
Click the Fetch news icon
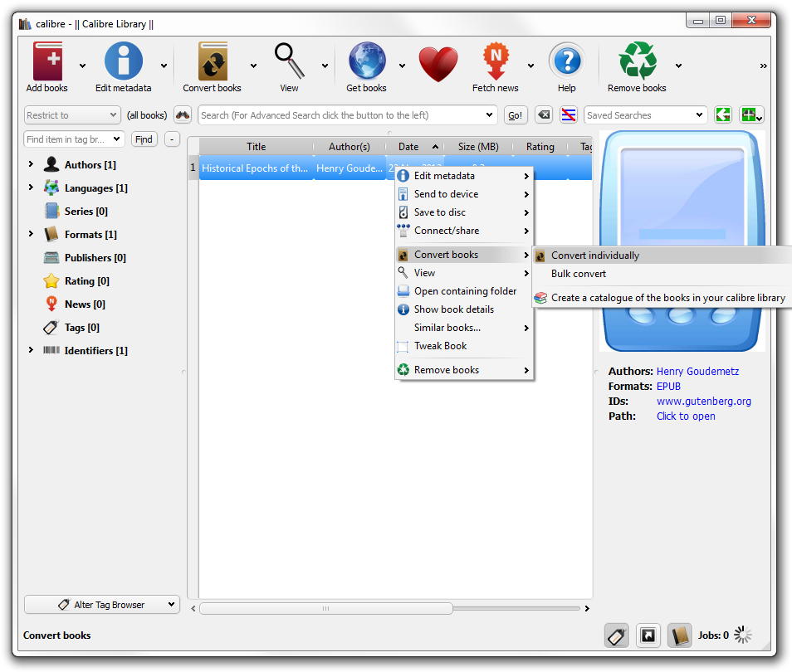coord(496,61)
